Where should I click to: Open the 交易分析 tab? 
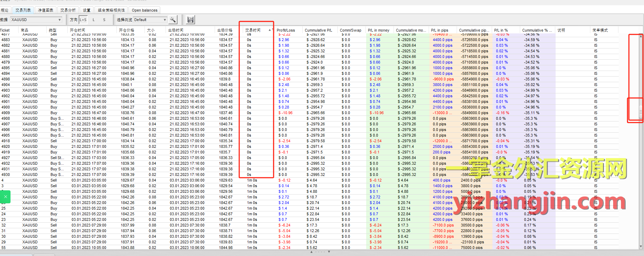[68, 10]
